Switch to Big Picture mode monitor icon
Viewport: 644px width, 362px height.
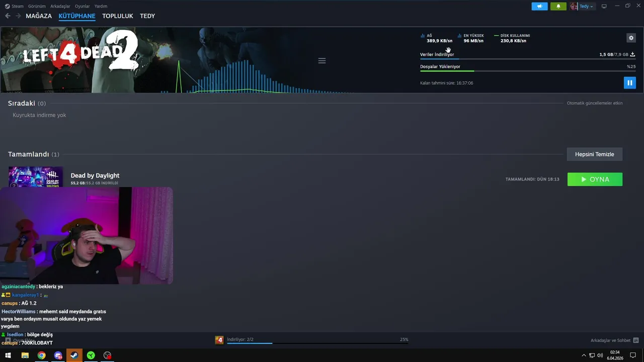pos(604,6)
